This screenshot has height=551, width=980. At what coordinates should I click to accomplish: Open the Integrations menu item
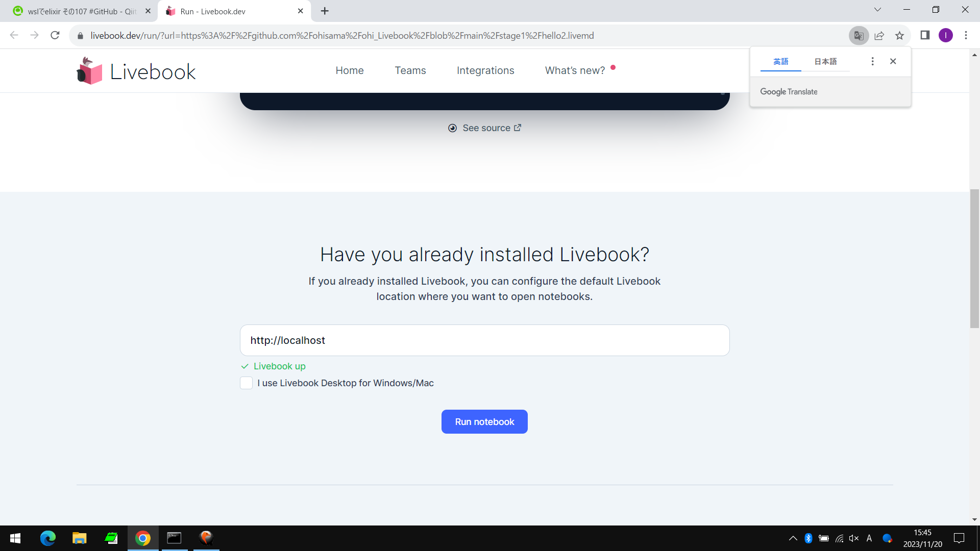(485, 70)
